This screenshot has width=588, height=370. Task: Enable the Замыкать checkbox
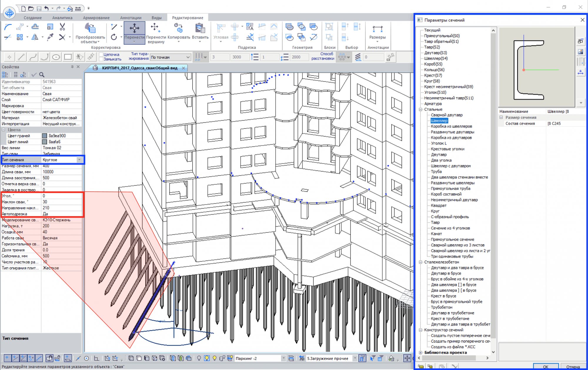click(x=101, y=59)
